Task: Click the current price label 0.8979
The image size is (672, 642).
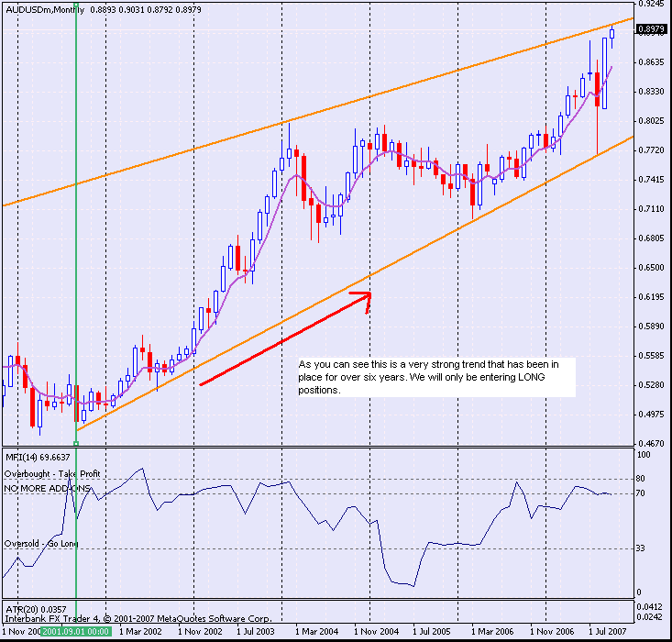Action: pyautogui.click(x=652, y=29)
